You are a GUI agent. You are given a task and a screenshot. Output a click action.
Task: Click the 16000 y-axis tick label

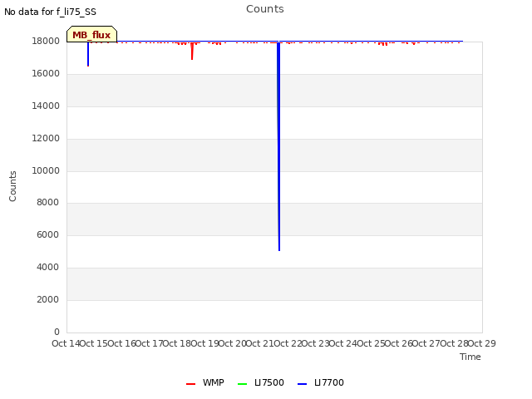pyautogui.click(x=46, y=73)
